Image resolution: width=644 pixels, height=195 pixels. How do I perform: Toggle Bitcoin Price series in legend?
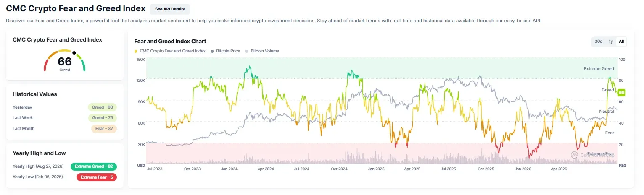coord(225,51)
